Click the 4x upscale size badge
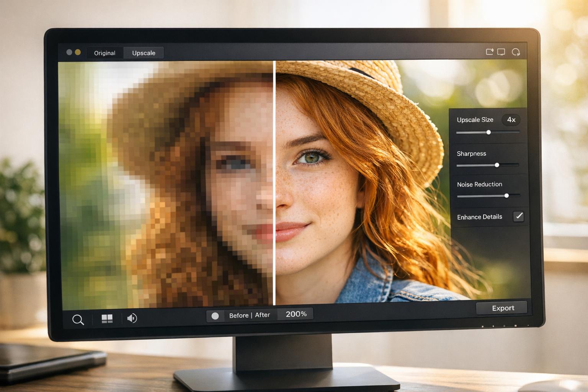 [x=511, y=120]
